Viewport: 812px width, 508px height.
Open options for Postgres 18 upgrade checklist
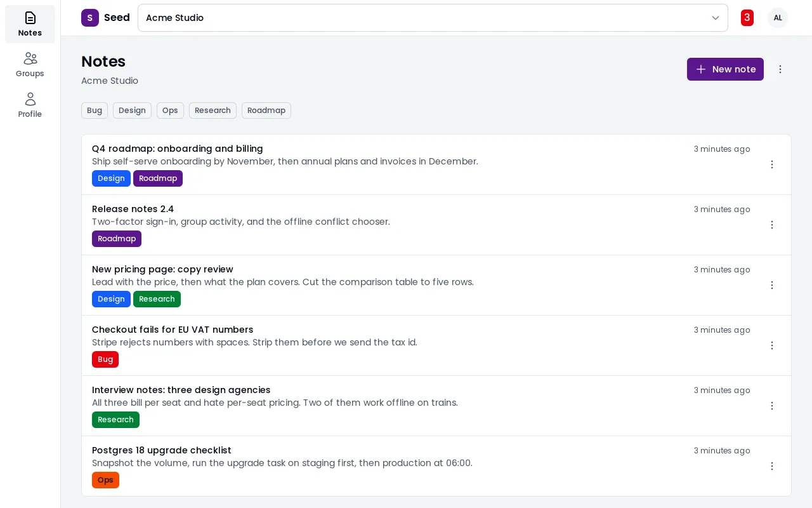[x=772, y=466]
